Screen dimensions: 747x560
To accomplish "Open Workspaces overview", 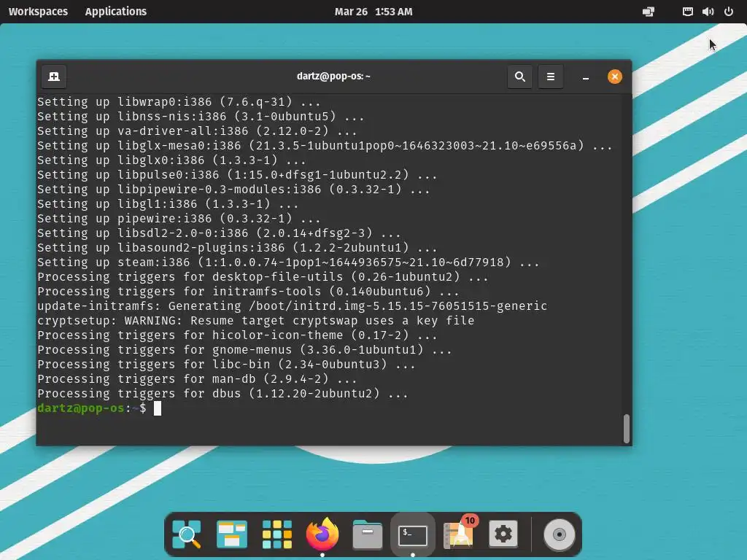I will pyautogui.click(x=38, y=12).
